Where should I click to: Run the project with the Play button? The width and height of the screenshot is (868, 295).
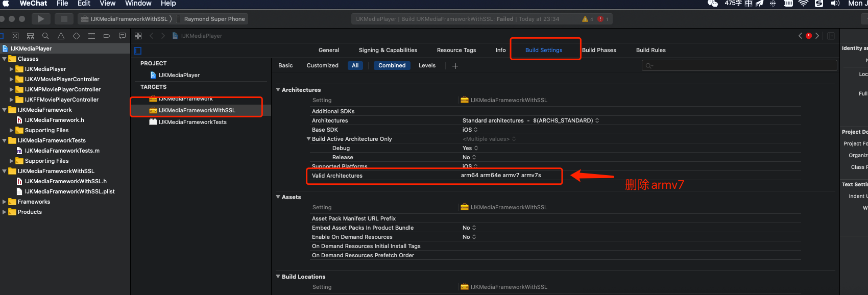click(x=41, y=19)
